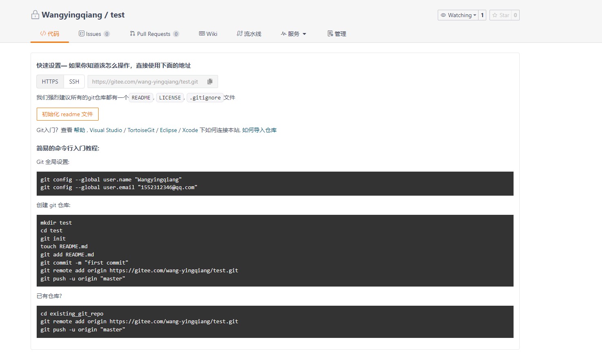Open the 管理 settings tab
Image resolution: width=602 pixels, height=364 pixels.
337,34
